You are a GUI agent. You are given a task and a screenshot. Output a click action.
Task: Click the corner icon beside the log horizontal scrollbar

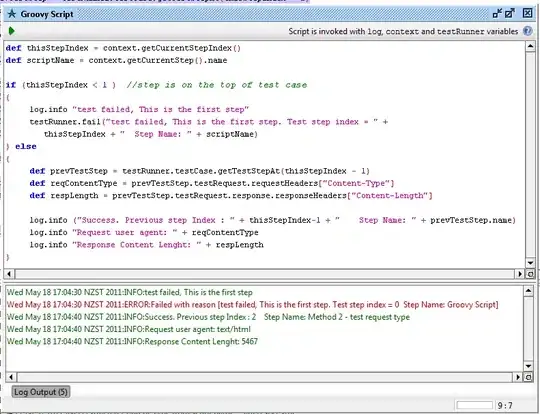[x=528, y=377]
